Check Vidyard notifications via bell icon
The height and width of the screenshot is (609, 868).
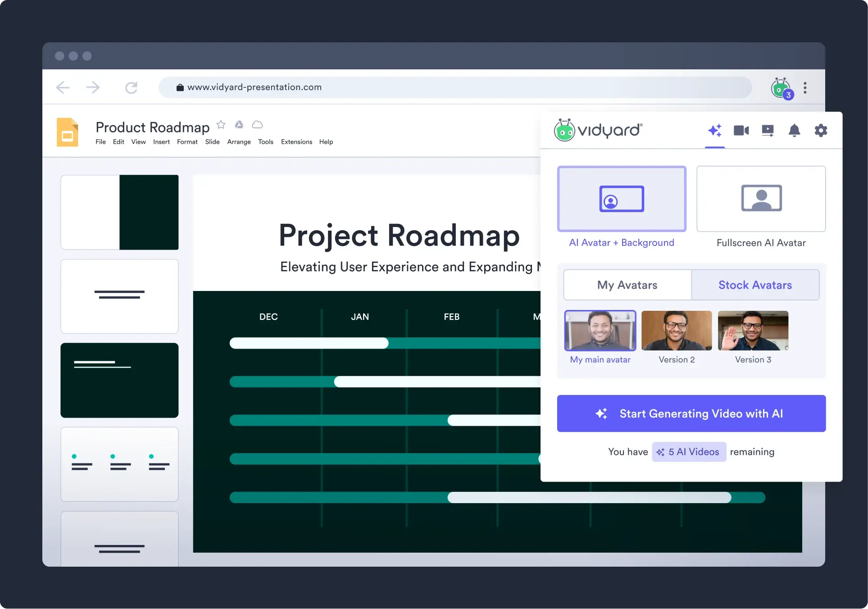(794, 131)
